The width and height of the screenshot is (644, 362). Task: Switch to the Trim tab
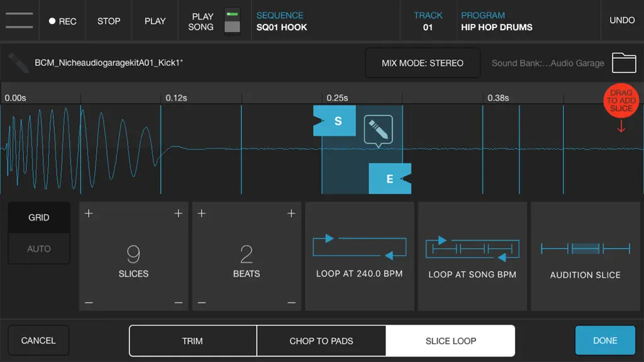pyautogui.click(x=192, y=341)
